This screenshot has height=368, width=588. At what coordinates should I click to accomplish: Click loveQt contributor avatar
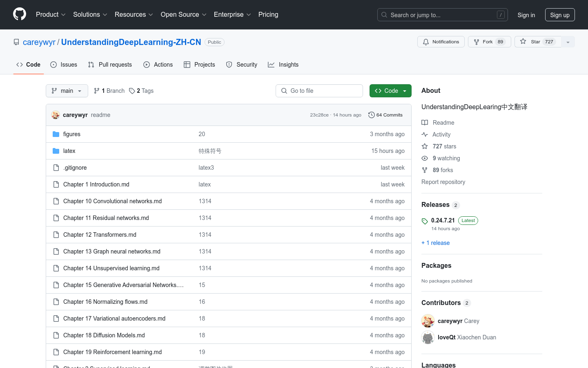pos(428,337)
